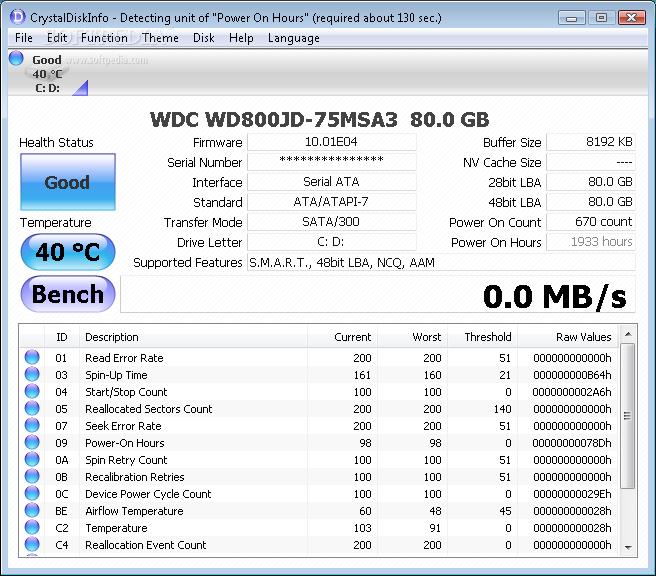The image size is (656, 576).
Task: Click the SMART list scroll up arrow
Action: tap(628, 334)
